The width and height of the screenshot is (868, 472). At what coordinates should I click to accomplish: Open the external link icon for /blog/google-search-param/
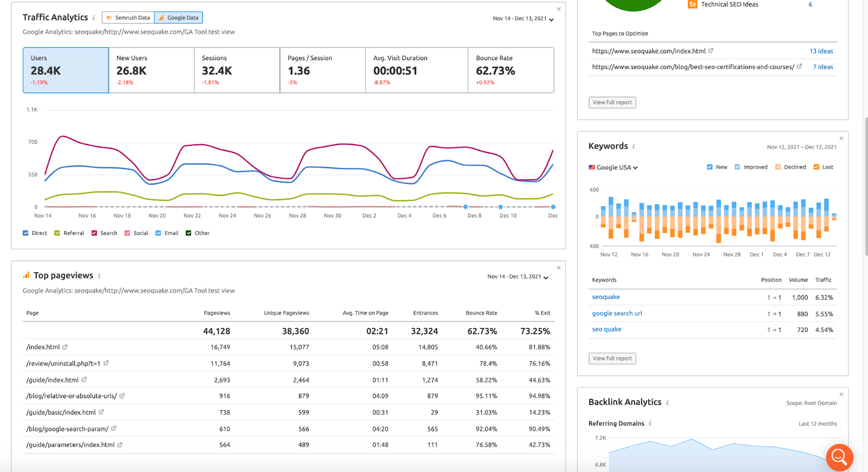[x=113, y=429]
